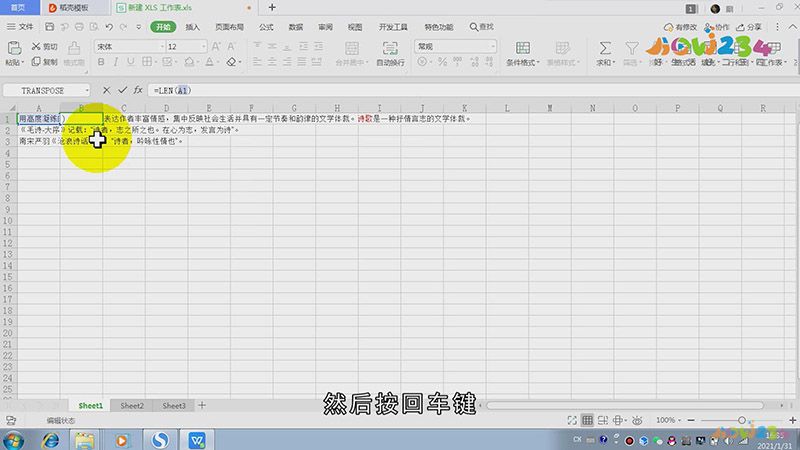Switch to the 数据 Data tab

pyautogui.click(x=295, y=27)
